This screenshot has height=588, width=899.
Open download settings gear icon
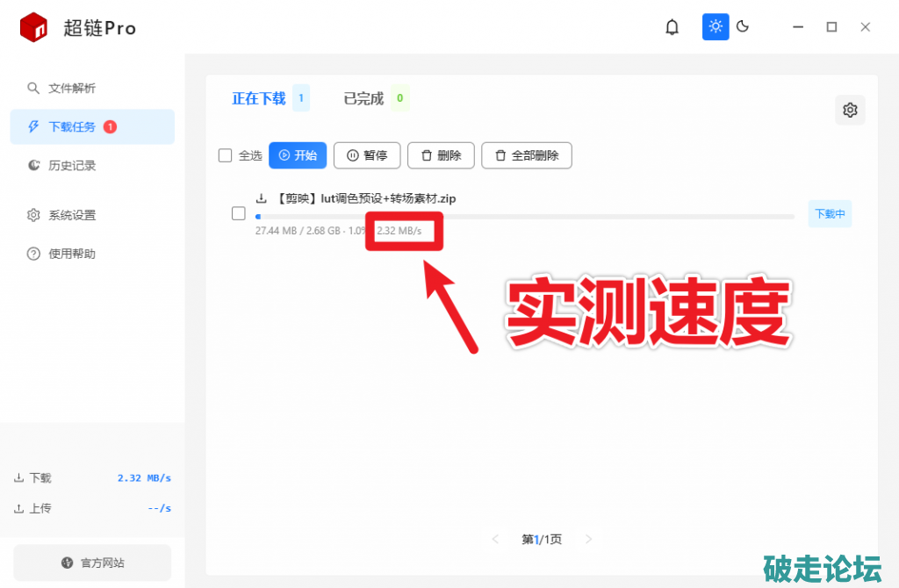[x=849, y=111]
